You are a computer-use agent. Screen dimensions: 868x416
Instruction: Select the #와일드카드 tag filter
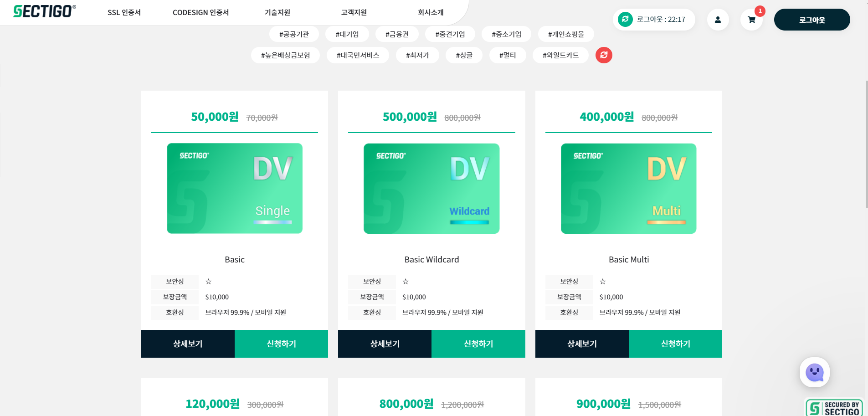[560, 55]
